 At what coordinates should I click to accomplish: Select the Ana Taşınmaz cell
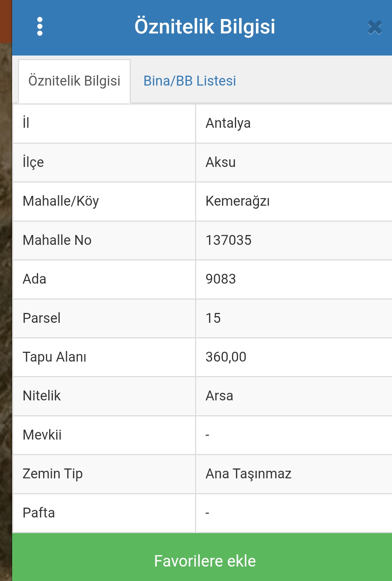point(294,474)
